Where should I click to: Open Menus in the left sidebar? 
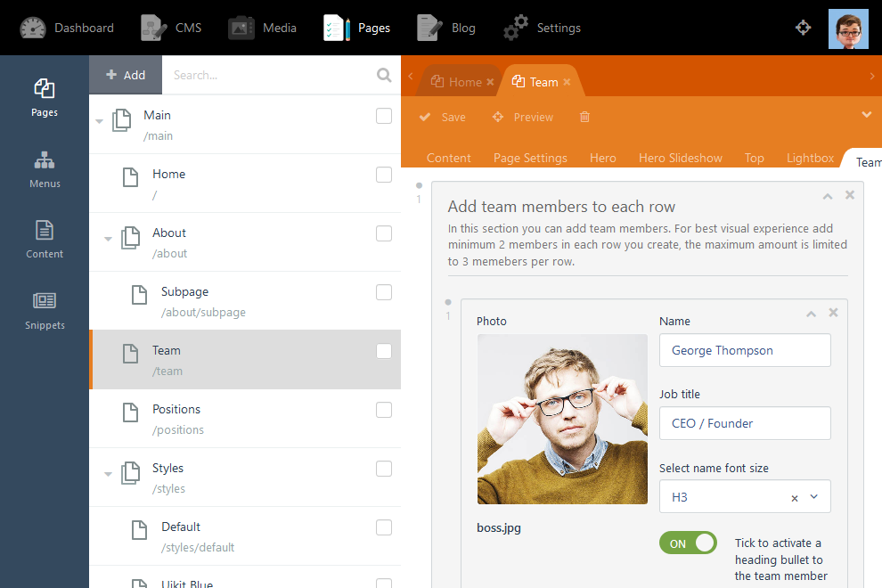click(x=45, y=169)
